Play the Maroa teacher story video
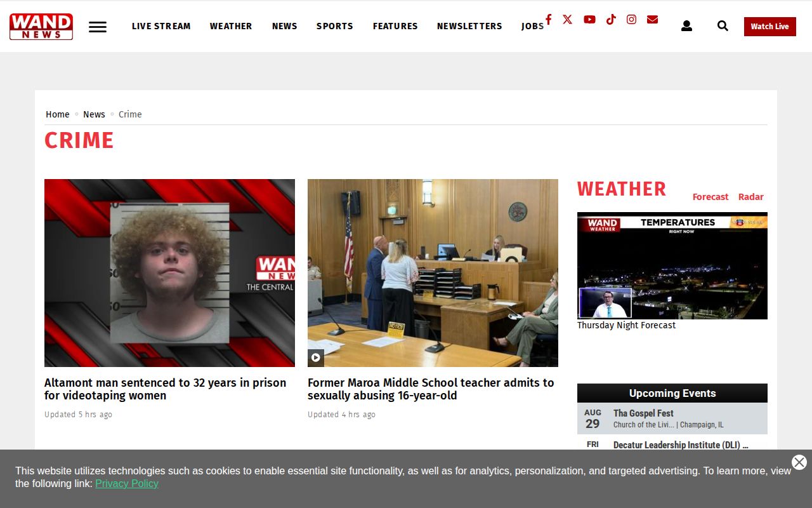Viewport: 812px width, 508px height. click(x=316, y=358)
